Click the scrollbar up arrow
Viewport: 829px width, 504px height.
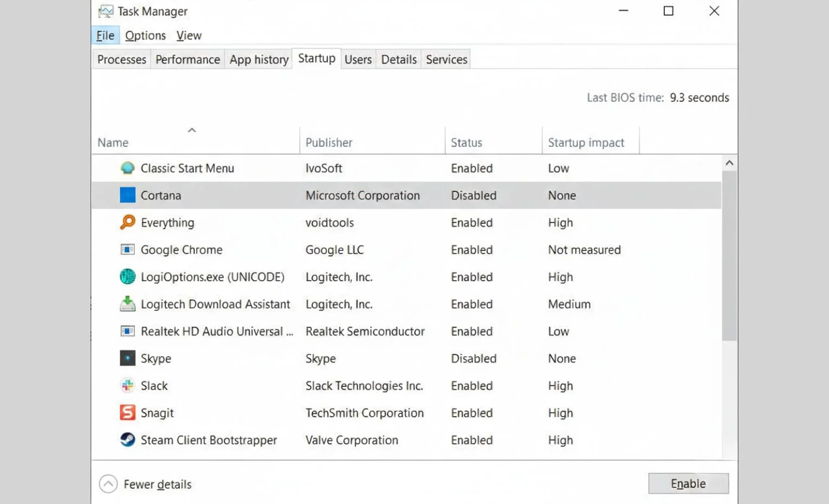729,163
